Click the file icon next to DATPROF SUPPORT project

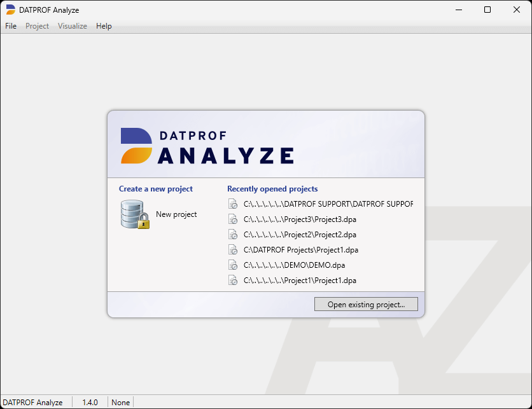(x=233, y=204)
